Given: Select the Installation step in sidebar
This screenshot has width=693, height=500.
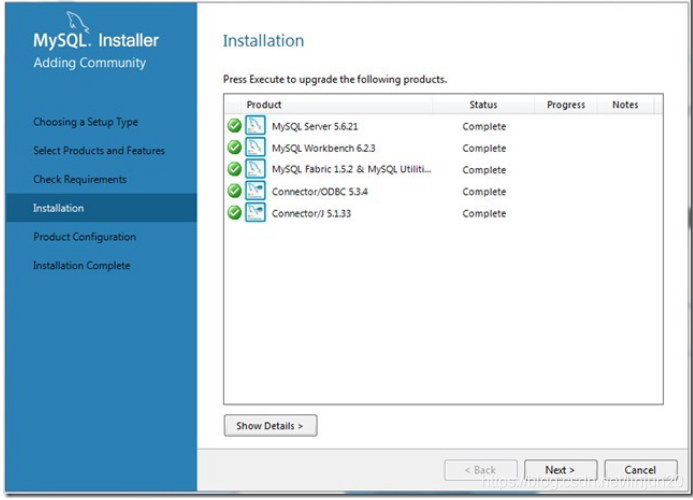Looking at the screenshot, I should pos(101,208).
